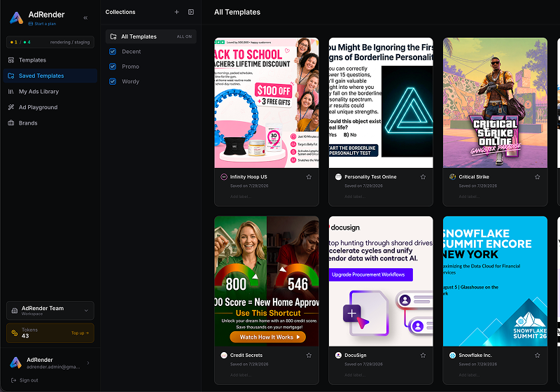Click the All Templates page heading
Image resolution: width=560 pixels, height=392 pixels.
coord(237,12)
